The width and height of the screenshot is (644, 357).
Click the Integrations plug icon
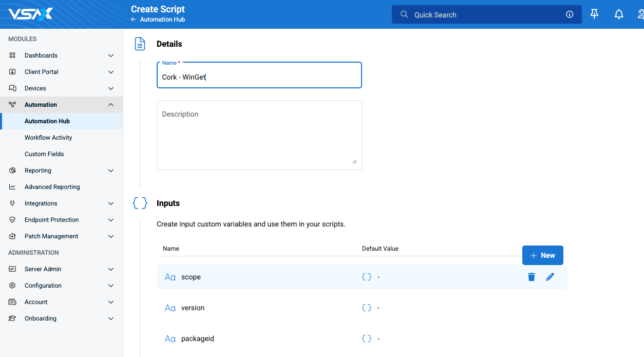pos(12,203)
